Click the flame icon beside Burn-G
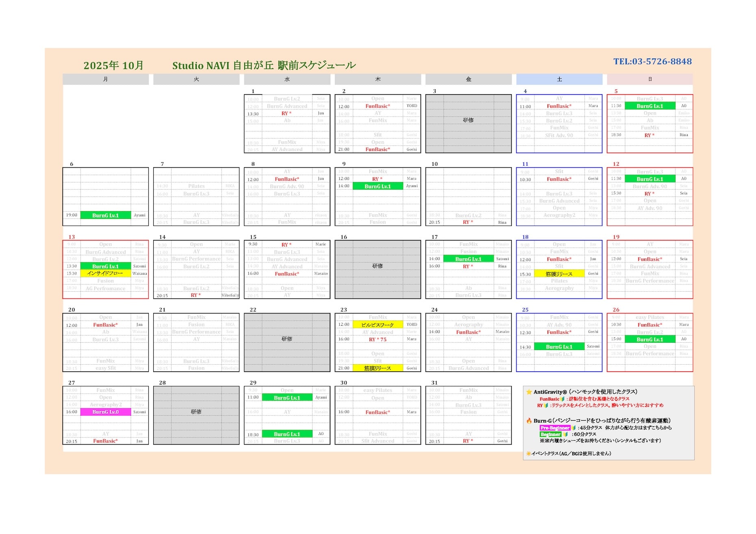 [x=529, y=421]
